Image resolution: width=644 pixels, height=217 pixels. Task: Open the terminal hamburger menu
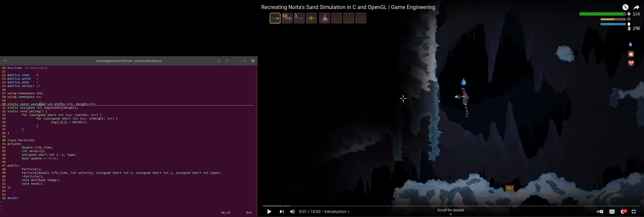[227, 61]
